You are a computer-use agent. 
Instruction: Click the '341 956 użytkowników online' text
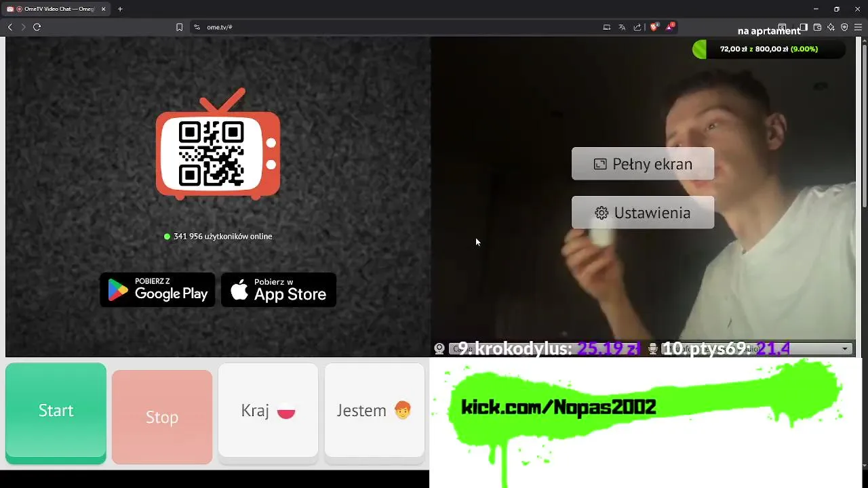pos(222,237)
